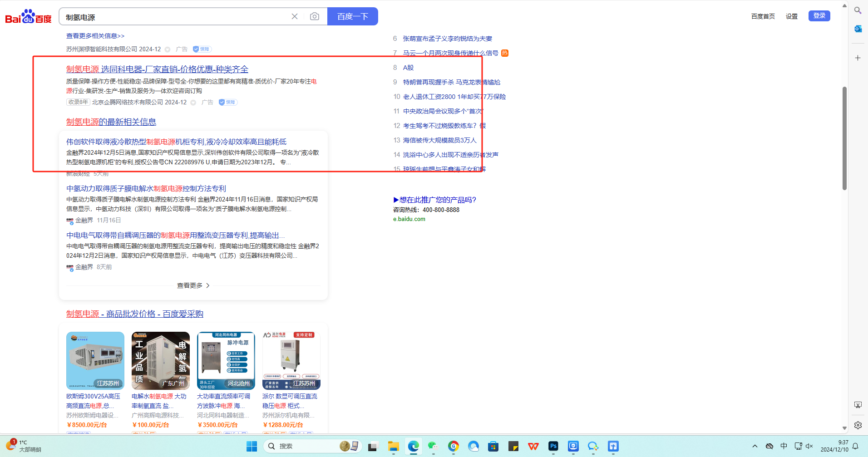This screenshot has width=868, height=457.
Task: Open the Windows Start menu
Action: click(252, 446)
